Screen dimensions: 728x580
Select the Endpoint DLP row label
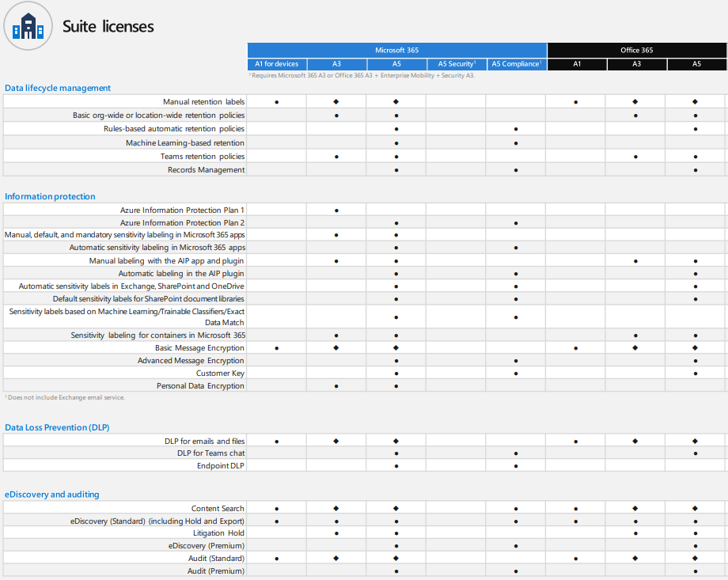(x=221, y=466)
